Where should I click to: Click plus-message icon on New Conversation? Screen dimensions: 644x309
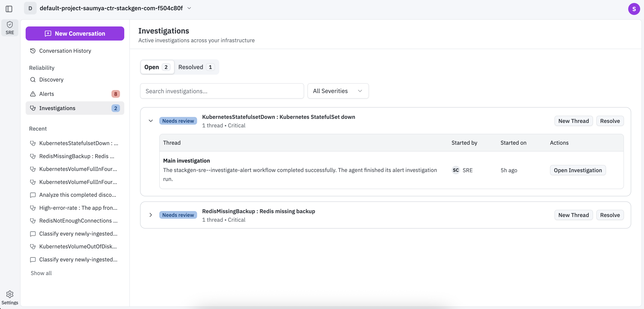48,34
